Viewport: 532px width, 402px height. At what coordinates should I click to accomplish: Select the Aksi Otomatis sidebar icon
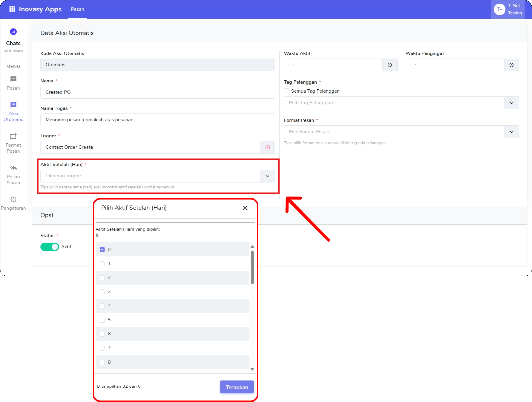click(x=13, y=105)
